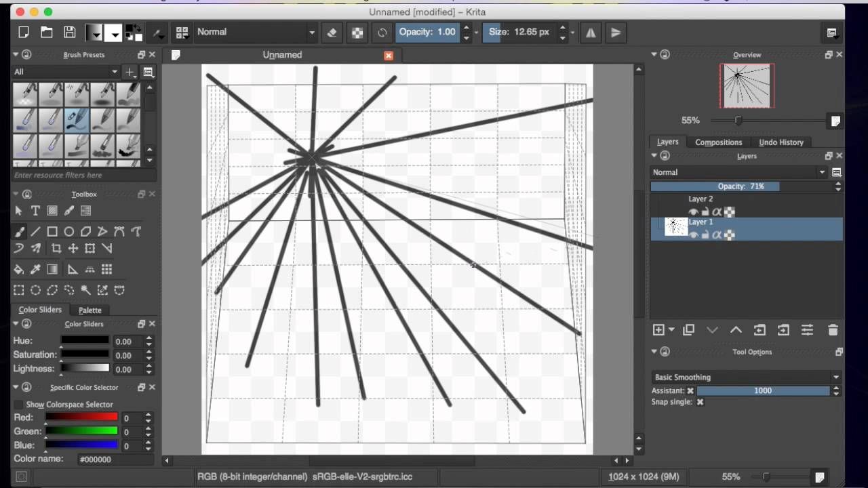868x488 pixels.
Task: Close the Unnamed document tab
Action: [389, 56]
